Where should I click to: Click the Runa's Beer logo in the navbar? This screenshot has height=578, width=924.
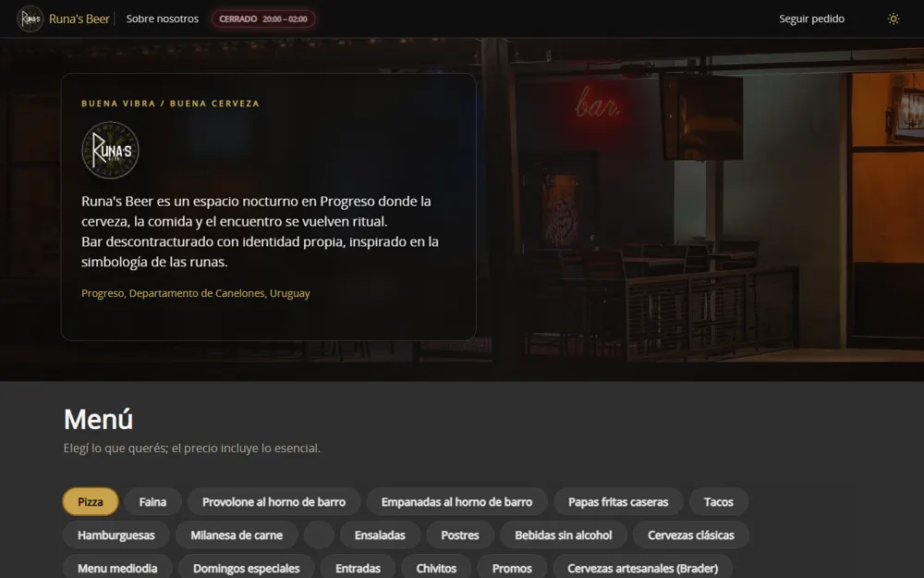[30, 18]
